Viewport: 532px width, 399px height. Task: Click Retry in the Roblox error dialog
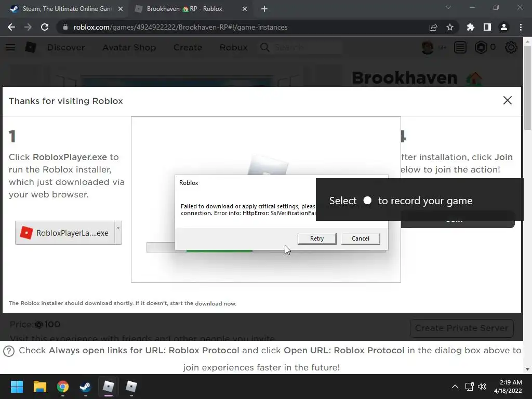pos(317,238)
